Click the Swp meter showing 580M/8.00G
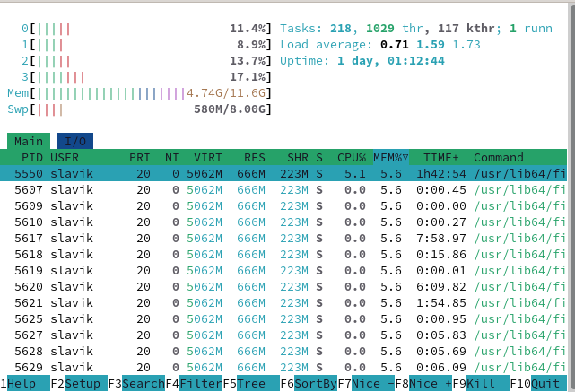Screen dimensions: 575x392 point(140,109)
